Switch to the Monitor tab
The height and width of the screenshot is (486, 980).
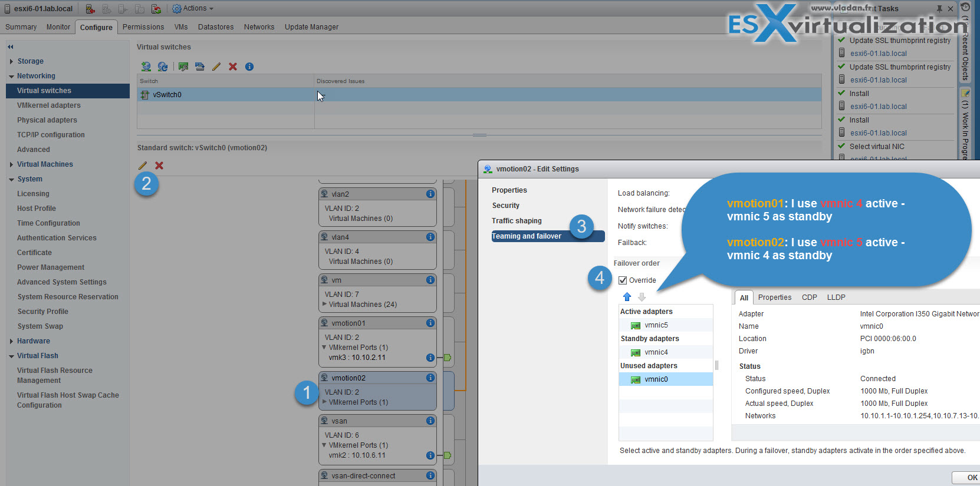[x=58, y=27]
